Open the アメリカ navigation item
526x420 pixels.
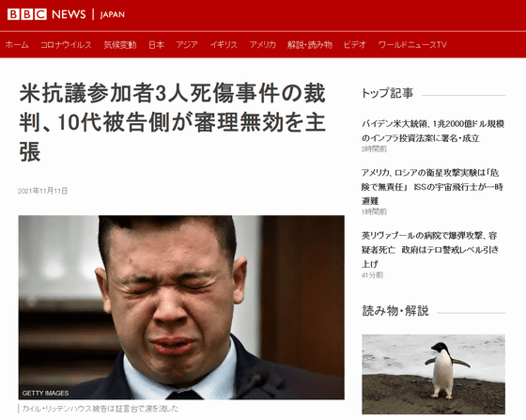(263, 44)
